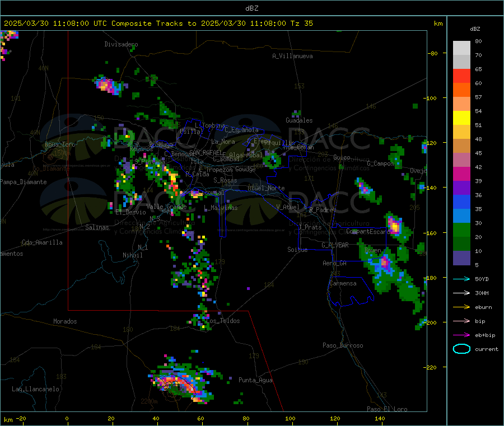504x426 pixels.
Task: Click the storm cell southeast of Divisadero
Action: point(109,86)
